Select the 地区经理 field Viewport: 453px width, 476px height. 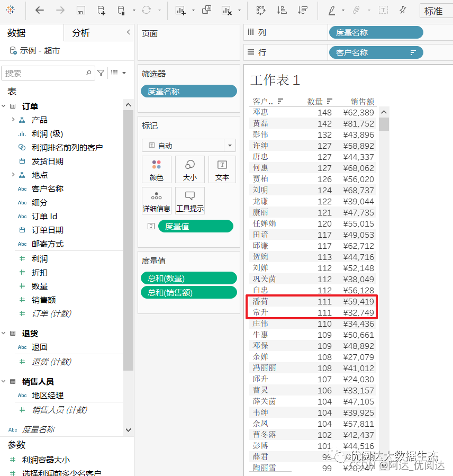click(x=48, y=395)
